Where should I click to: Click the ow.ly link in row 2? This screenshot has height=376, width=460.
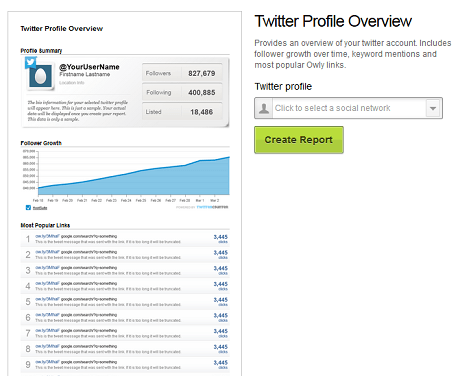(x=47, y=252)
